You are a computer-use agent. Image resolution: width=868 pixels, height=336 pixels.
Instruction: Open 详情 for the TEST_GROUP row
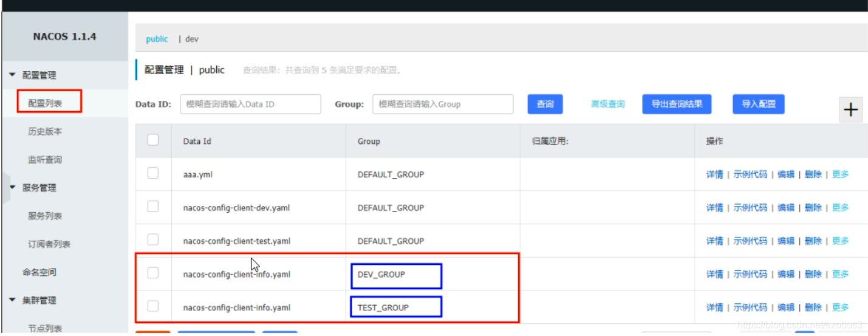(714, 307)
